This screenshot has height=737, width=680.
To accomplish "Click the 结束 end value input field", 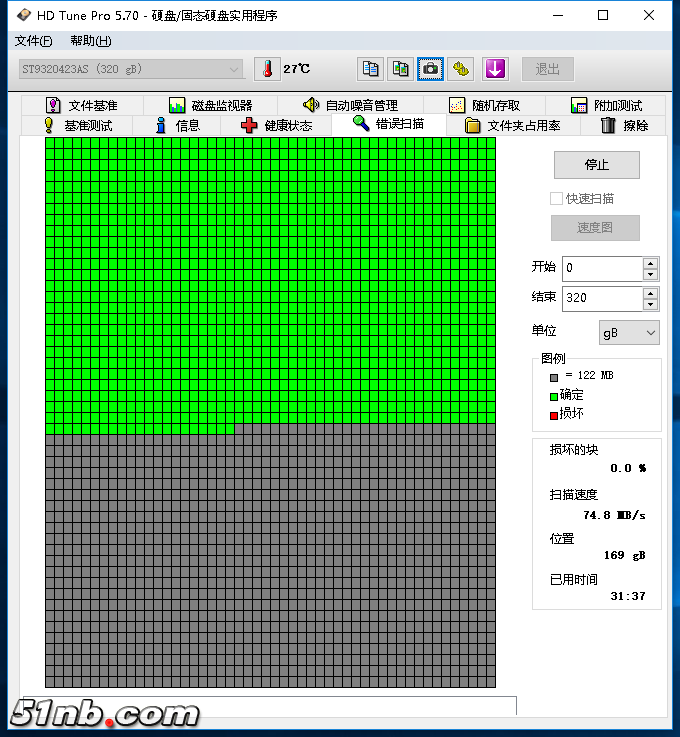I will coord(601,298).
